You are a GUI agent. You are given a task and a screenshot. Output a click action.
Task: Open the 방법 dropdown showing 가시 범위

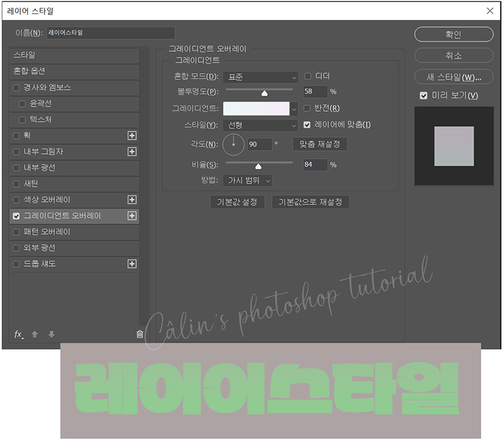248,180
